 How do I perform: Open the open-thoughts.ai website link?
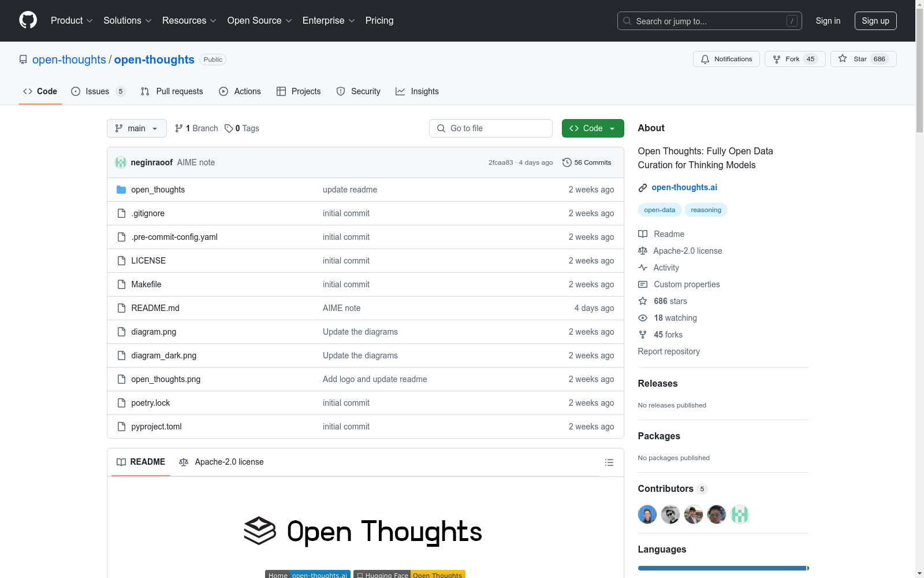pos(684,187)
